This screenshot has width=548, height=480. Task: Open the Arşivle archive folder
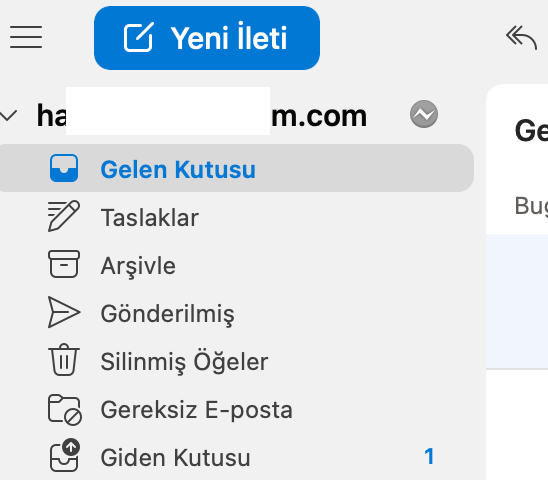click(x=236, y=265)
